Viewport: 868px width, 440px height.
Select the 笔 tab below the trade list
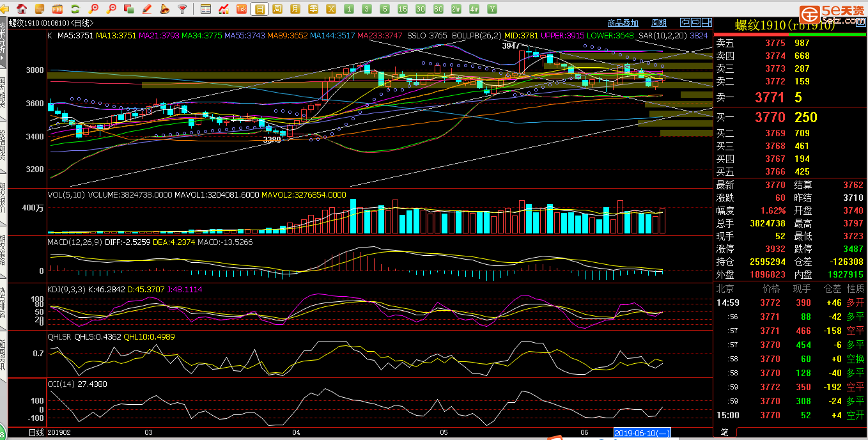(x=724, y=433)
